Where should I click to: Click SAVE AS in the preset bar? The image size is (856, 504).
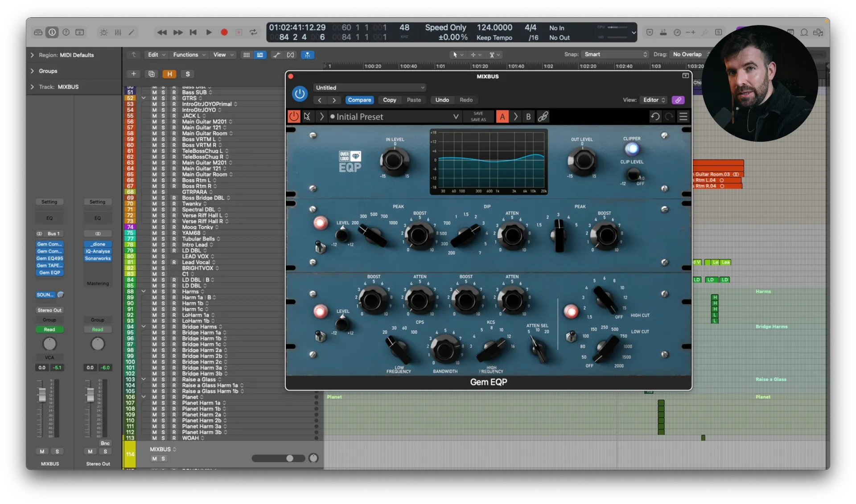(x=478, y=120)
